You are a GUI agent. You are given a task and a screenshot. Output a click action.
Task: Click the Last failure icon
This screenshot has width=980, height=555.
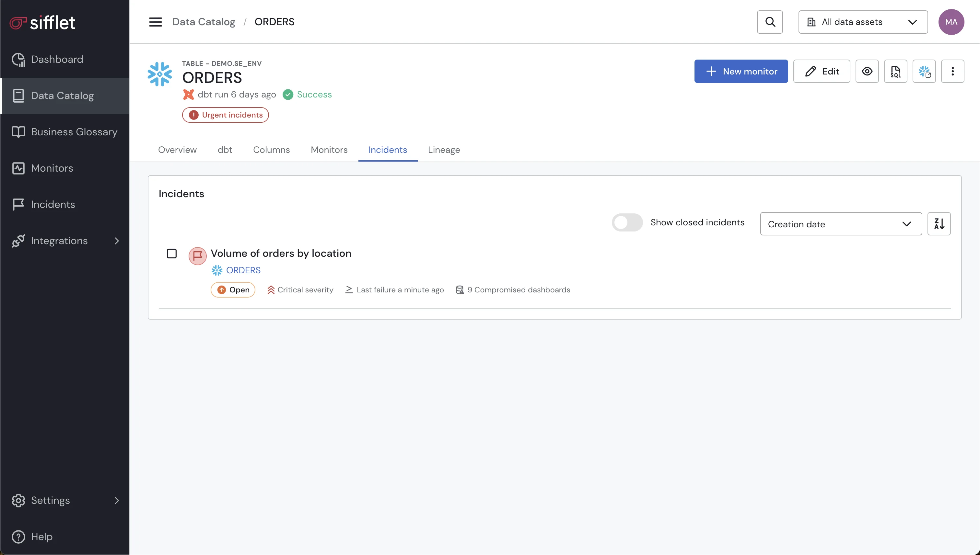[349, 290]
